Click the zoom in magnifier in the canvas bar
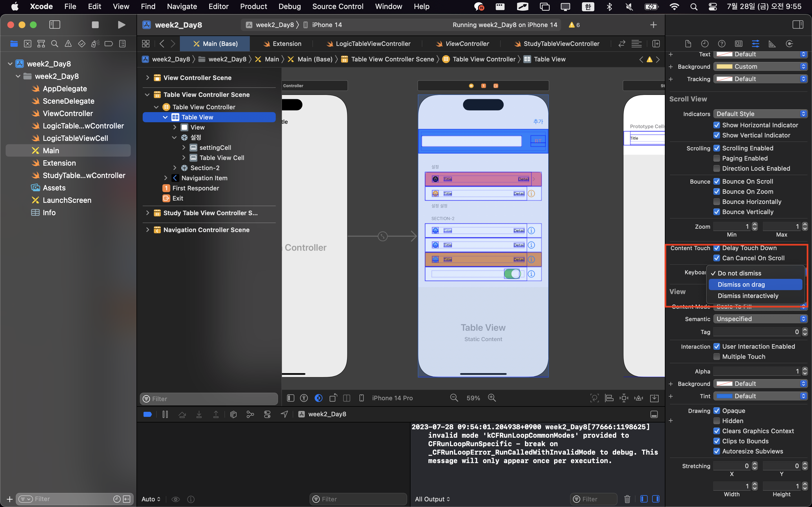812x507 pixels. [492, 398]
